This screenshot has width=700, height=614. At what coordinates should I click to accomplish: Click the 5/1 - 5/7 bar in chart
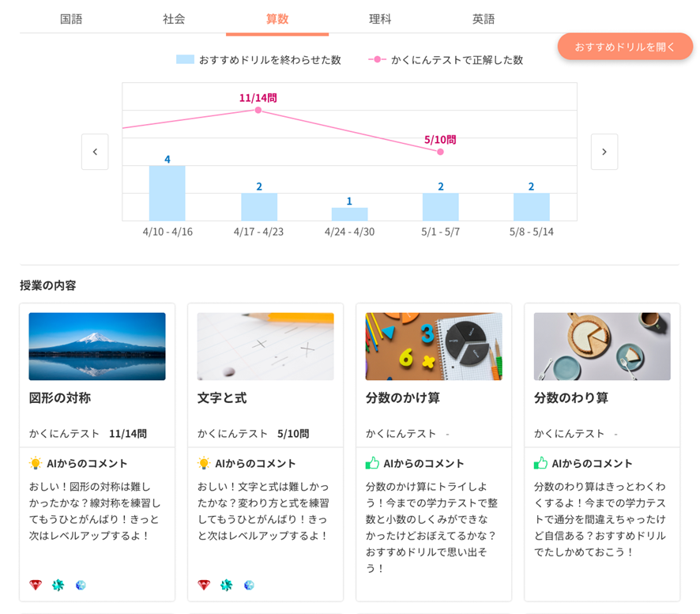(x=441, y=207)
